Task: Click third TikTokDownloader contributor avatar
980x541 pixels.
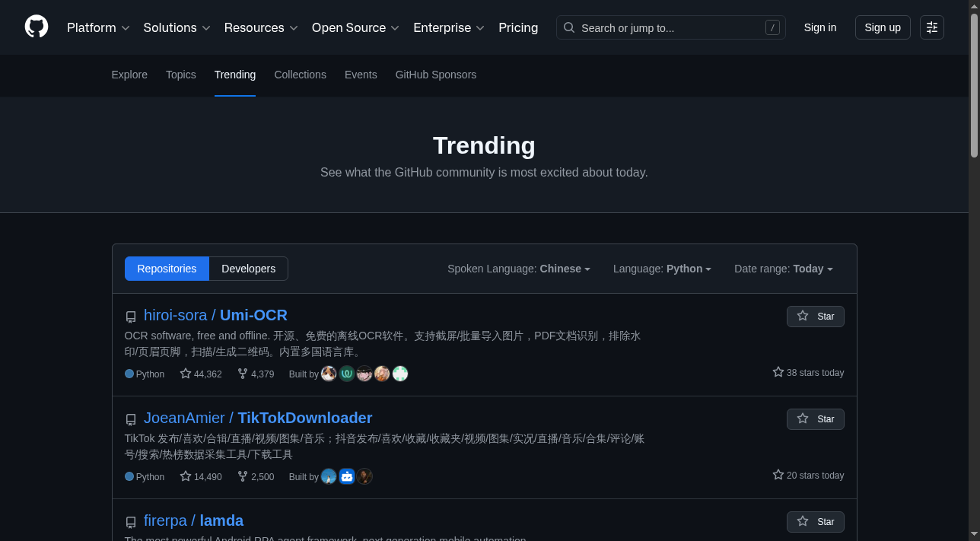Action: tap(364, 476)
